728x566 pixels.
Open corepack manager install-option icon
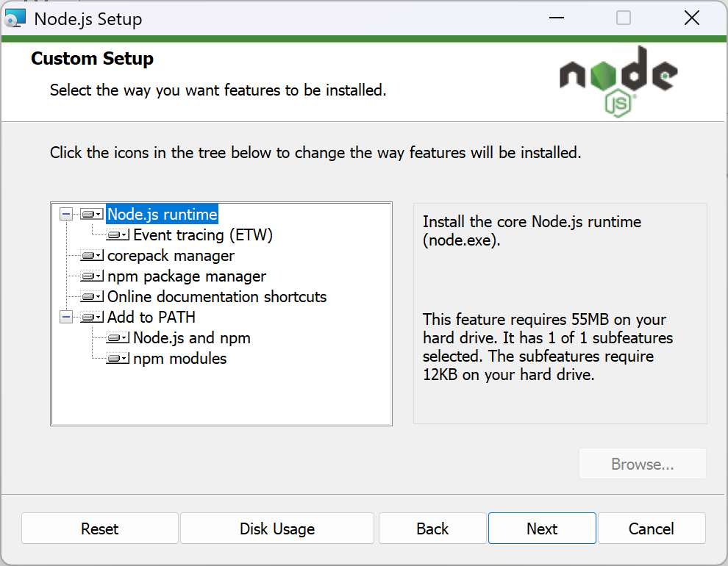click(x=91, y=256)
